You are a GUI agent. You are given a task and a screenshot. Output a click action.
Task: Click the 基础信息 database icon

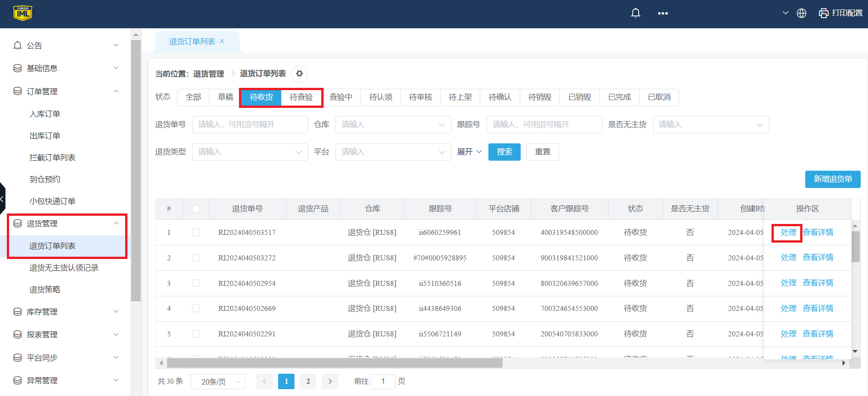pyautogui.click(x=18, y=68)
